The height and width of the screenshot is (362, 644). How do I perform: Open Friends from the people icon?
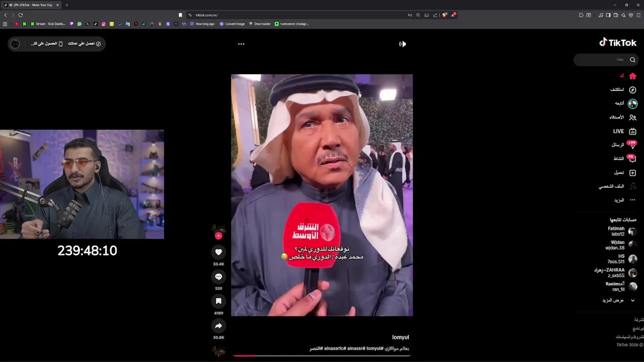[632, 117]
